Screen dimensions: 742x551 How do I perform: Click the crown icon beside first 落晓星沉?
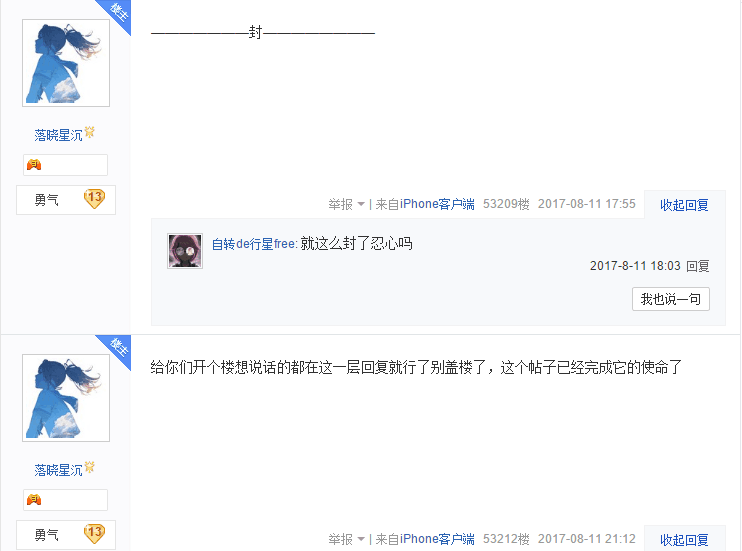pos(89,133)
